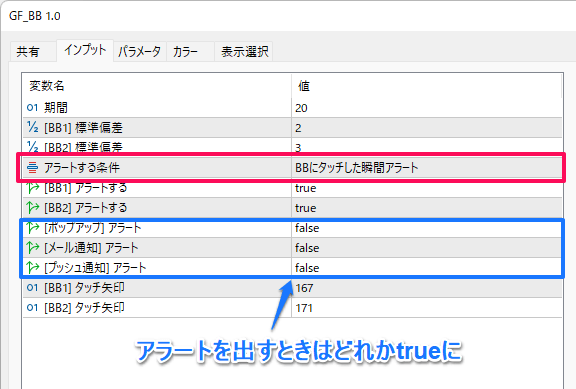Toggle the [BB1] アラートする true value

(427, 188)
